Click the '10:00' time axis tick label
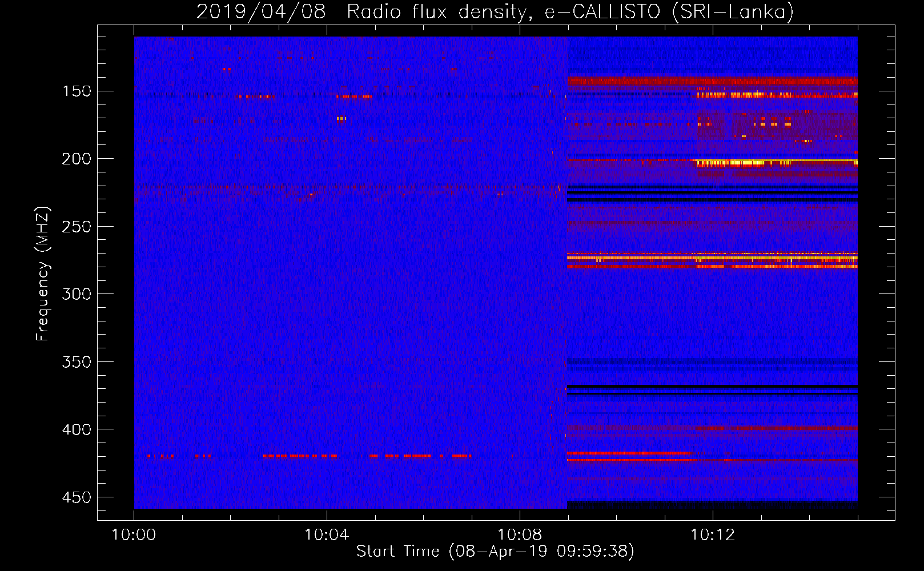Image resolution: width=924 pixels, height=571 pixels. tap(134, 535)
